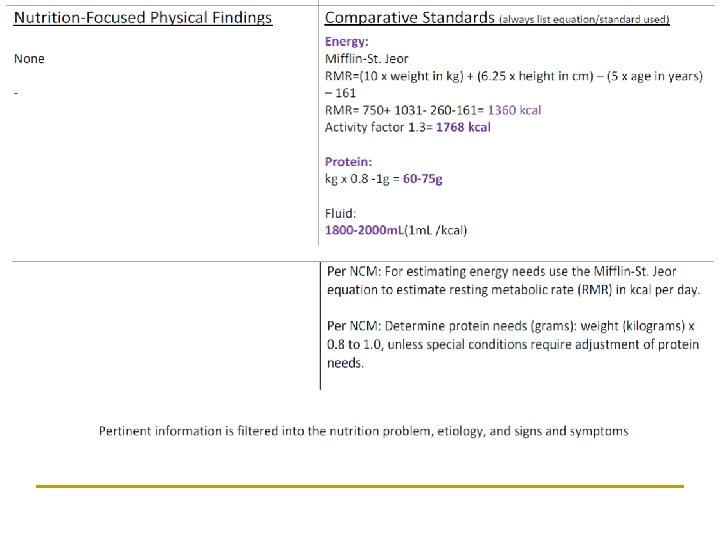Click the Nutrition-Focused Physical Findings heading

tap(142, 18)
